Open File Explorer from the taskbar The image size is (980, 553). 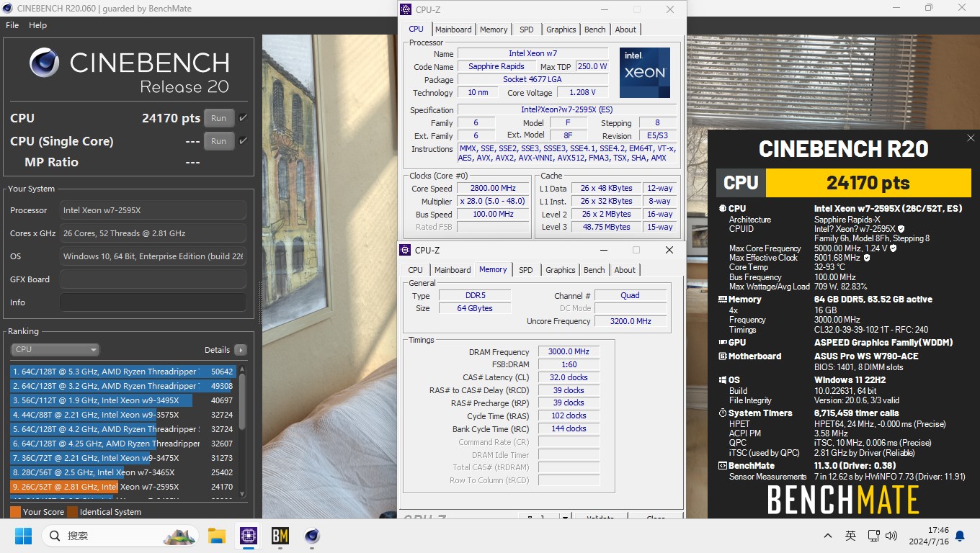click(217, 536)
